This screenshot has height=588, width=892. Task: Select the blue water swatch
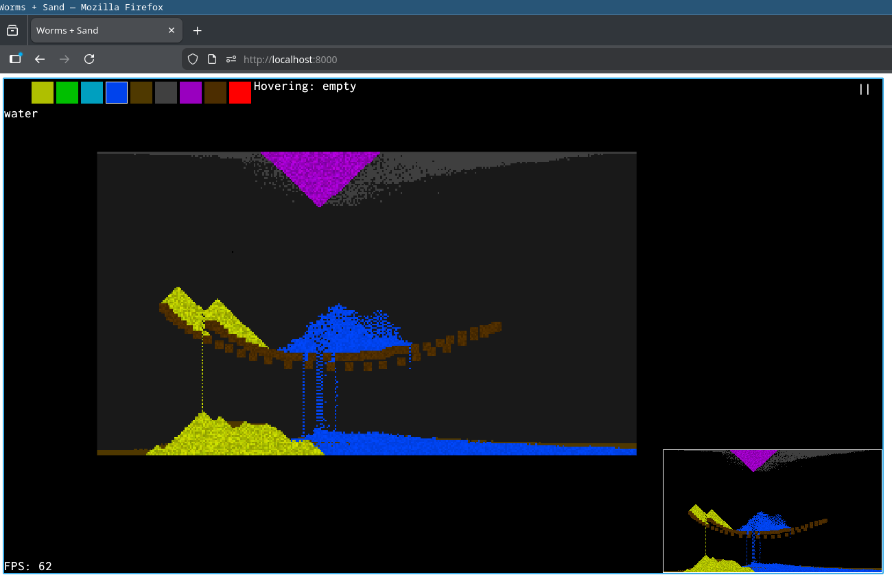pos(117,93)
